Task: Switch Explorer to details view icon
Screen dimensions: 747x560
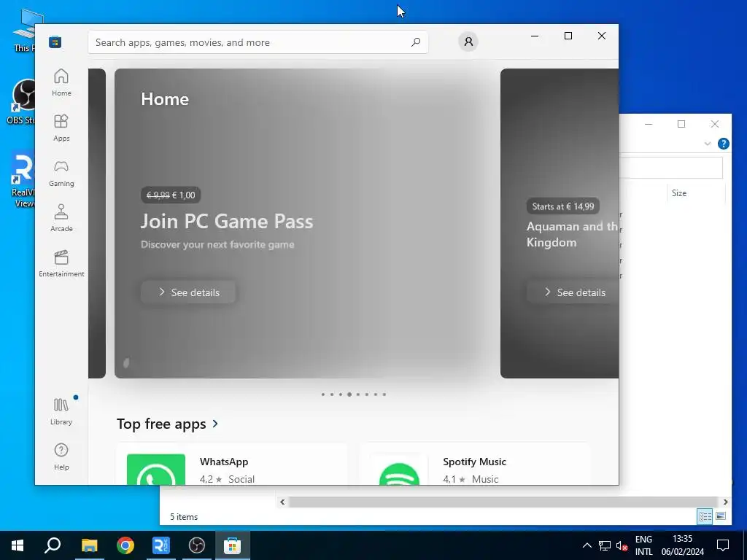Action: click(x=705, y=516)
